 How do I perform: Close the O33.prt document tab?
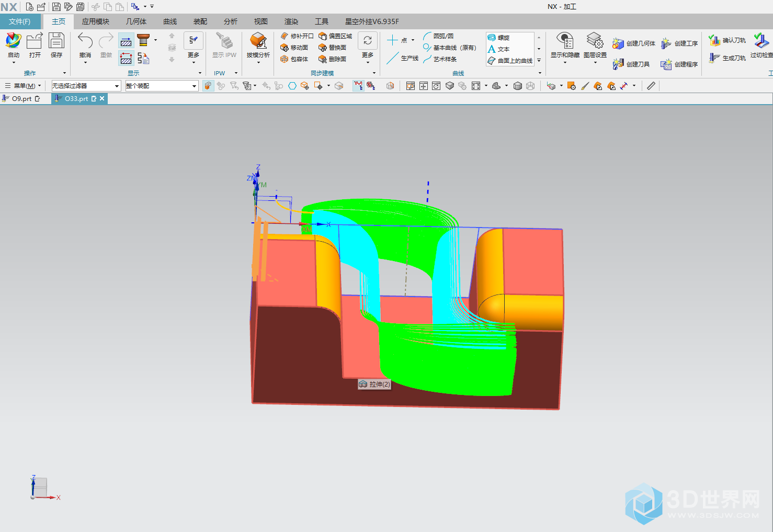point(102,98)
